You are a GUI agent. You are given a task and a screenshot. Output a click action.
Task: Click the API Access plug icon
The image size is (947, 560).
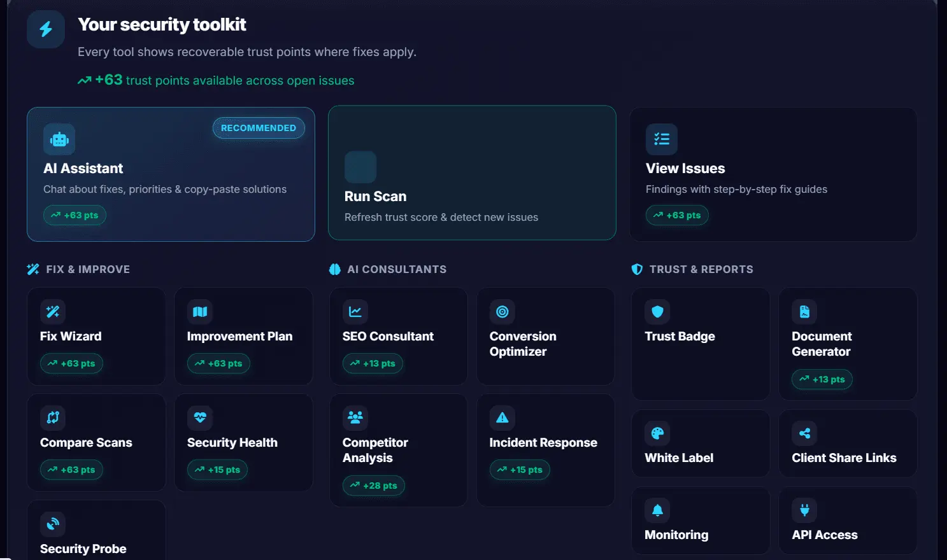tap(804, 510)
